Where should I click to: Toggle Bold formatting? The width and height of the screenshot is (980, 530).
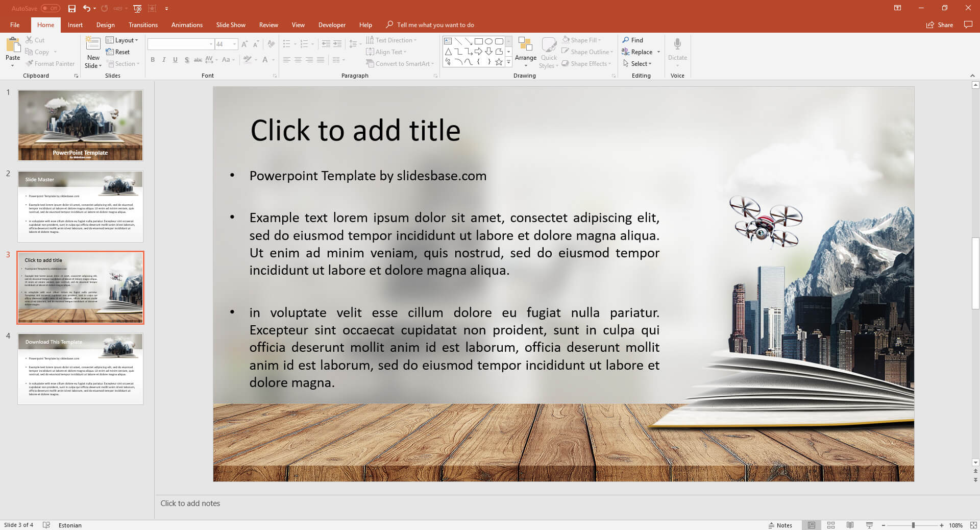click(153, 60)
